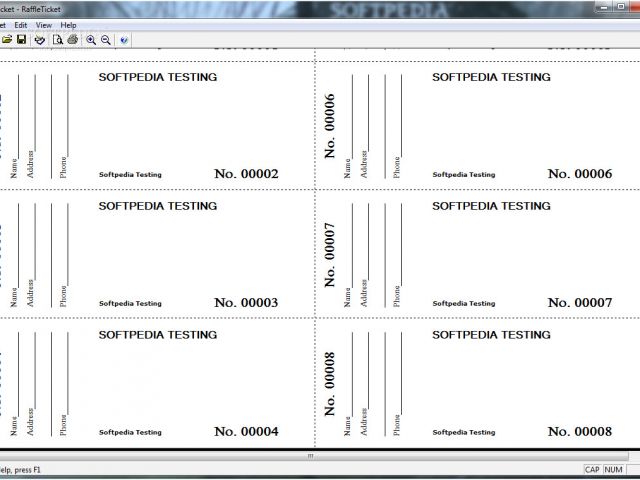
Task: Click small 'Softpedia Testing' footer on ticket 00008
Action: (464, 432)
